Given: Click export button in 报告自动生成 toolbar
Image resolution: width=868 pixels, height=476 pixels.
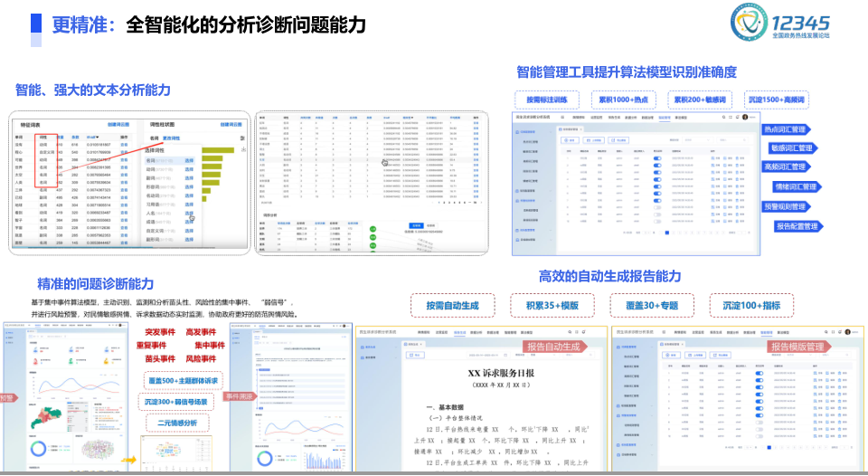Looking at the screenshot, I should coord(415,356).
